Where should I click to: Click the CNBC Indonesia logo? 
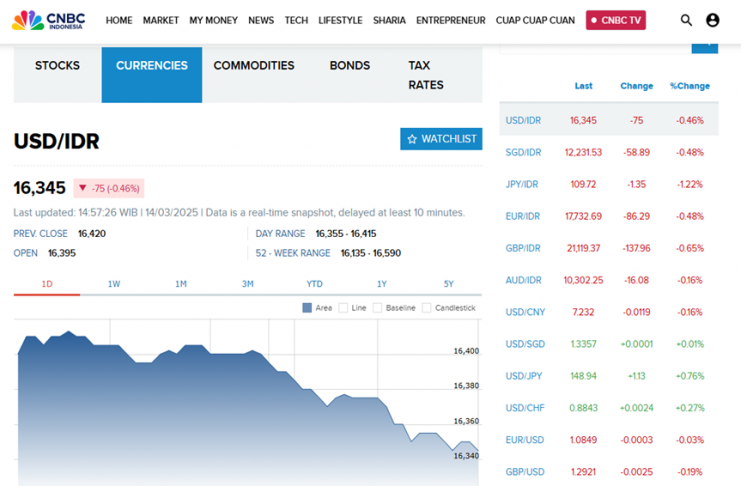tap(48, 20)
